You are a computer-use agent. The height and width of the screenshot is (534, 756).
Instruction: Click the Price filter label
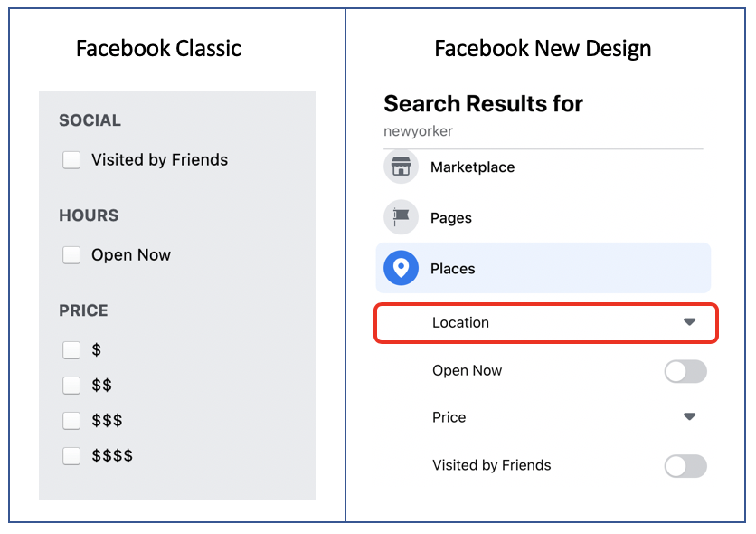point(449,417)
